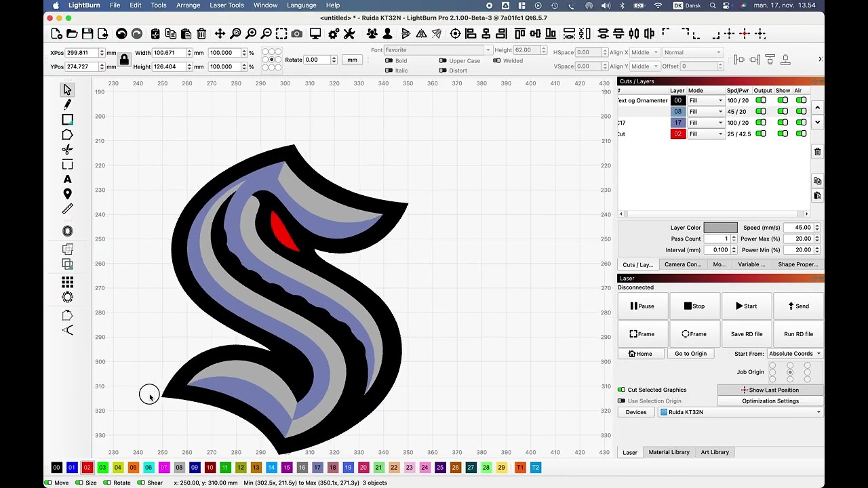Image resolution: width=868 pixels, height=488 pixels.
Task: Enable Cut Selected Graphics switch
Action: pos(621,390)
